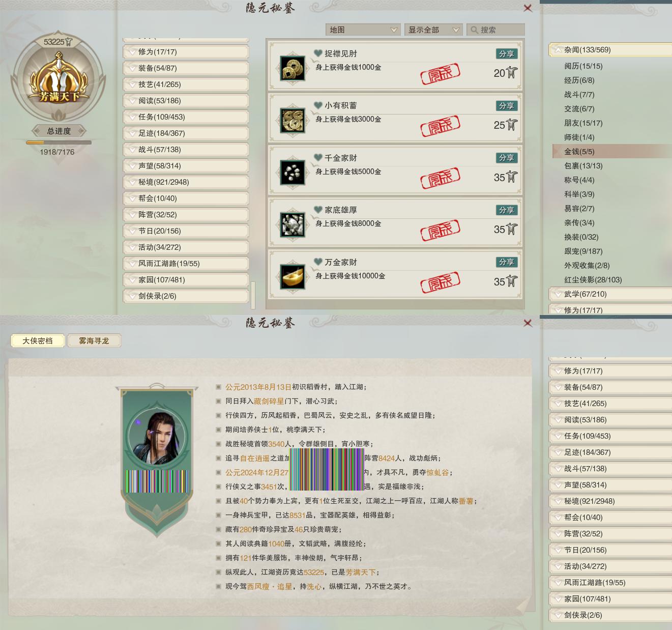
Task: Switch to the 雾海寻龙 tab
Action: click(94, 341)
